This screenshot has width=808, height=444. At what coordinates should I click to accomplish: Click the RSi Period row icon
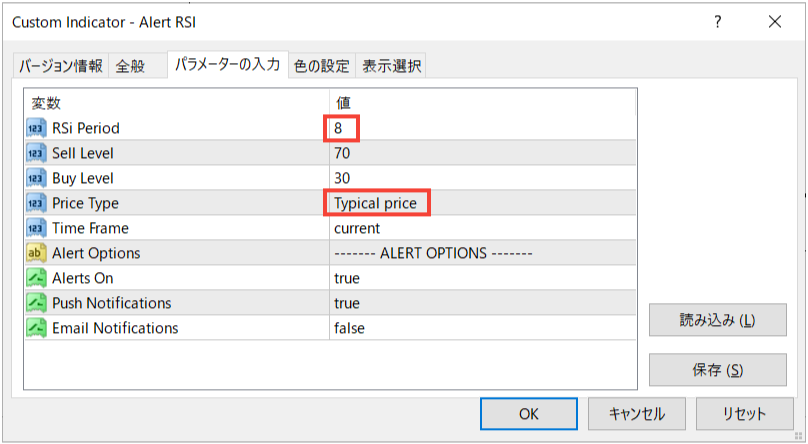click(x=36, y=128)
